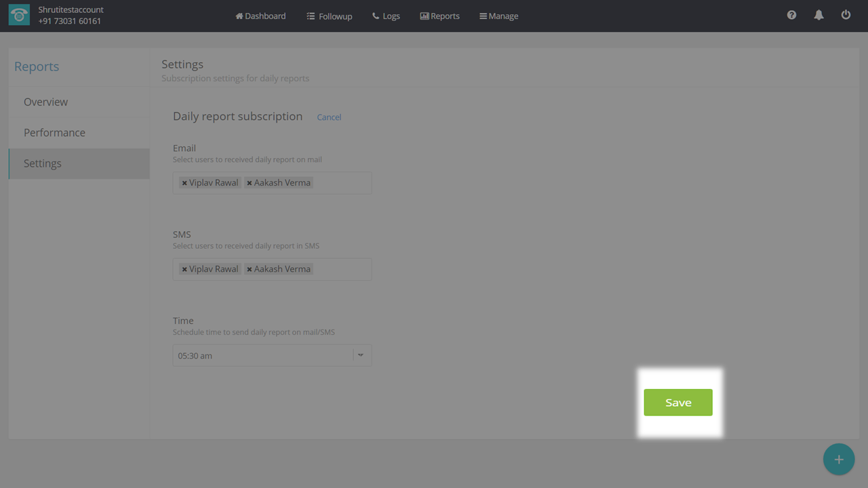Select the Overview sidebar tab
This screenshot has width=868, height=488.
click(45, 102)
